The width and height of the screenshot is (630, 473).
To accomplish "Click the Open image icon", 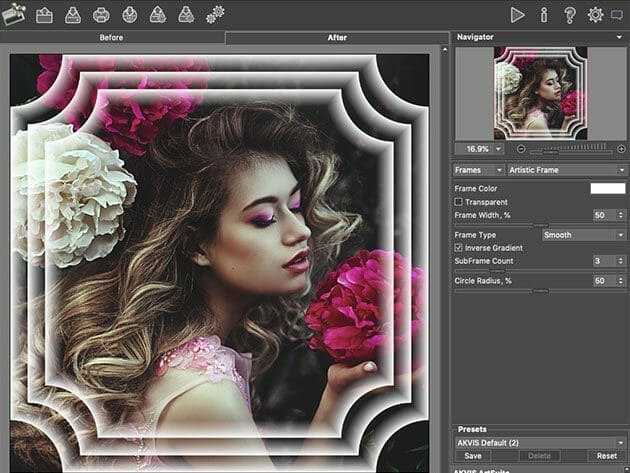I will 44,14.
